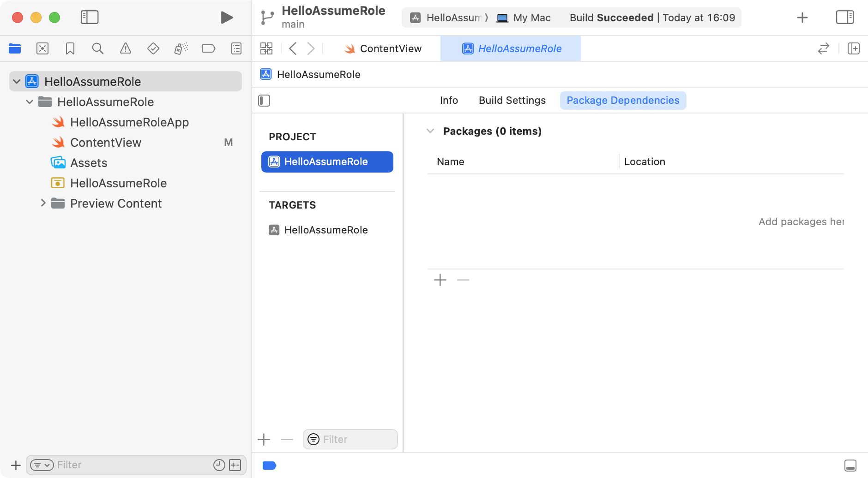Click the blue breakpoint tag in debug bar

point(269,466)
